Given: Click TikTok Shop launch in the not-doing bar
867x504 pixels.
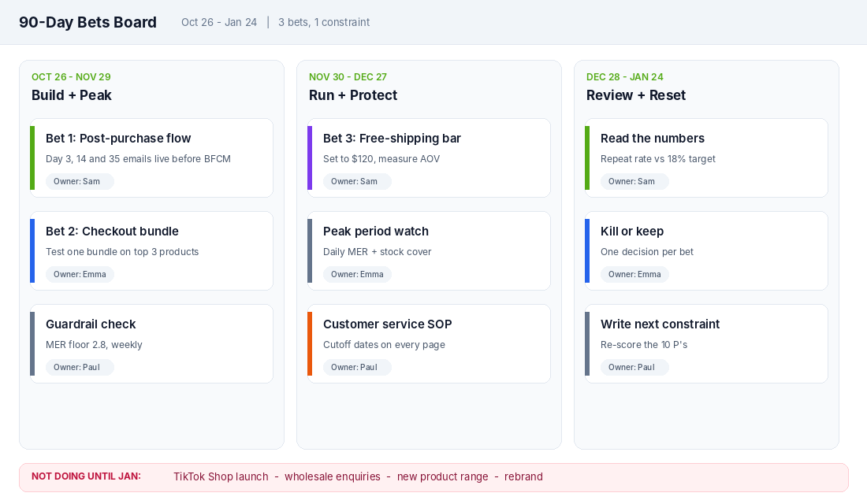Looking at the screenshot, I should click(x=221, y=477).
